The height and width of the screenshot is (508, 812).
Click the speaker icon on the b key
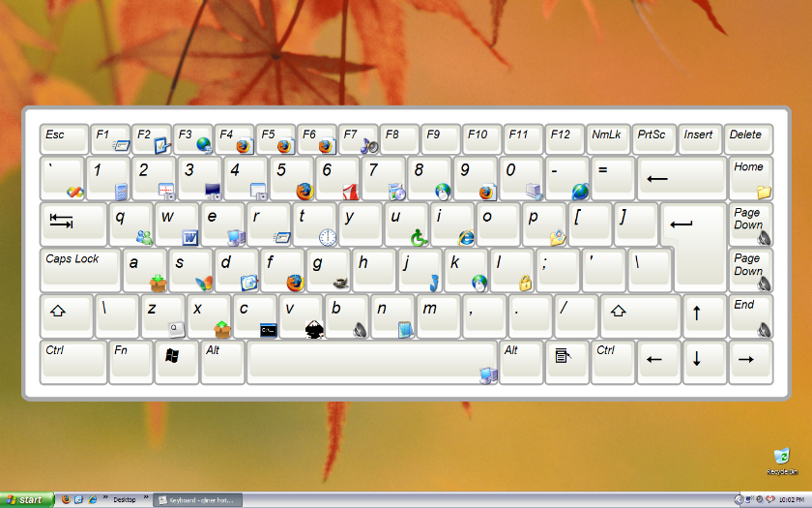pyautogui.click(x=361, y=330)
